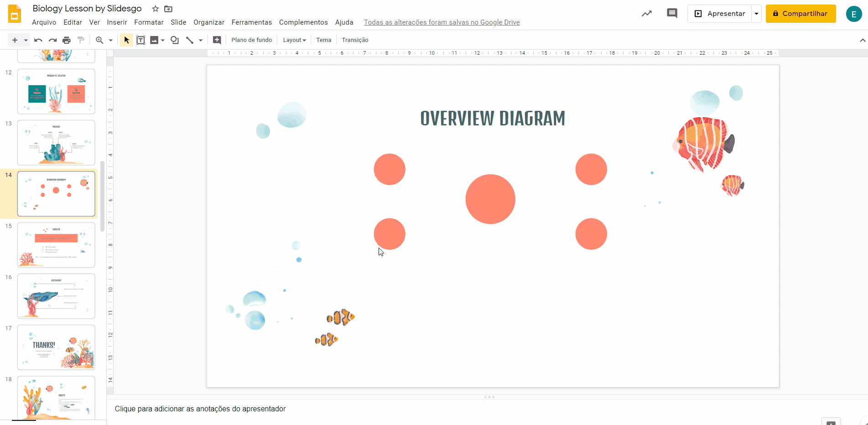The image size is (868, 425).
Task: Open the zoom level dropdown arrow
Action: point(110,40)
